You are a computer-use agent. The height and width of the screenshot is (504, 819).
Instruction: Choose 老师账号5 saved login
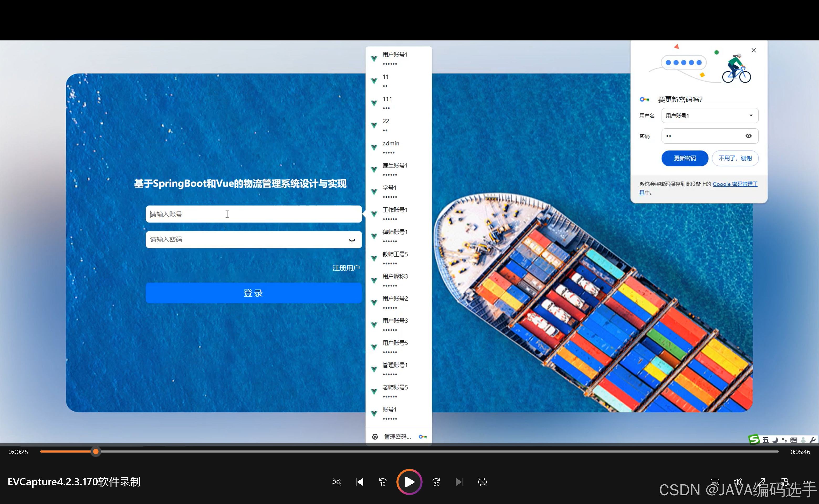[399, 391]
